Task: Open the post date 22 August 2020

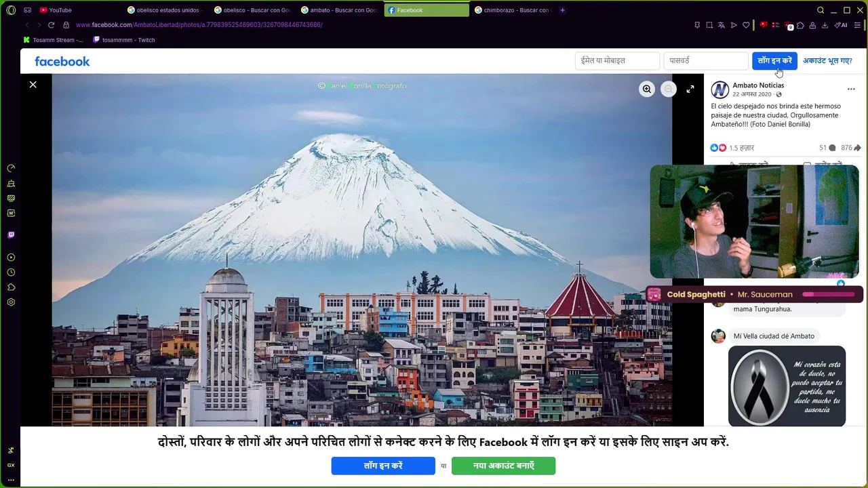Action: coord(751,94)
